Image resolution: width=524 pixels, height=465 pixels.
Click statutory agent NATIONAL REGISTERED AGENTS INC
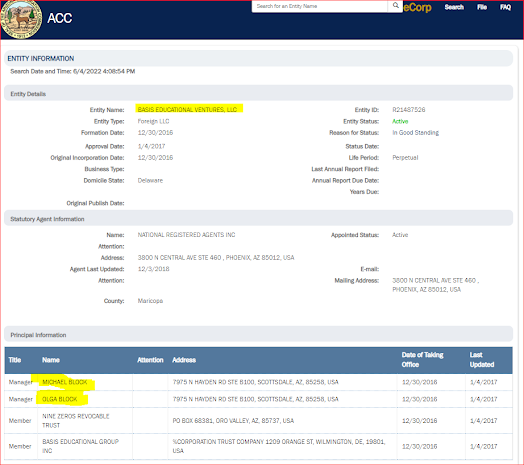[186, 235]
